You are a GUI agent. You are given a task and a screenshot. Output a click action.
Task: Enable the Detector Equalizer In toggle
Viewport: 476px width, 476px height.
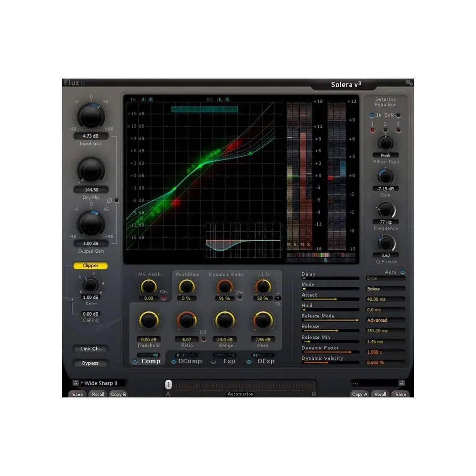coord(372,115)
